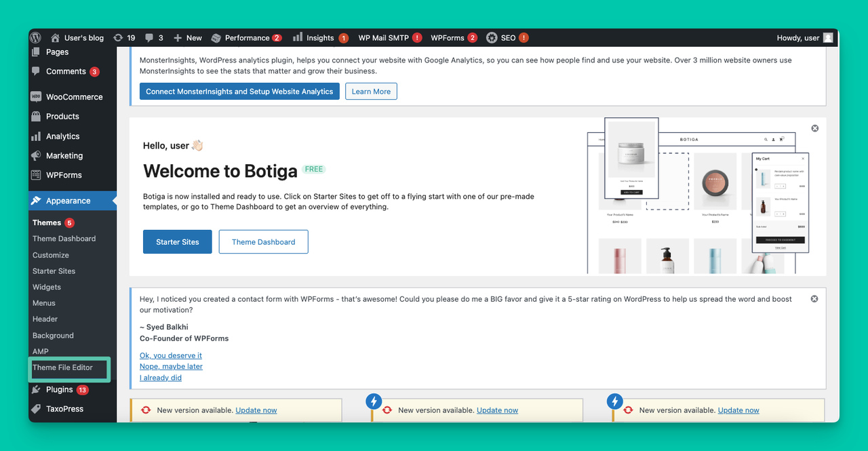This screenshot has height=451, width=868.
Task: Click the blue Starter Sites button
Action: 177,242
